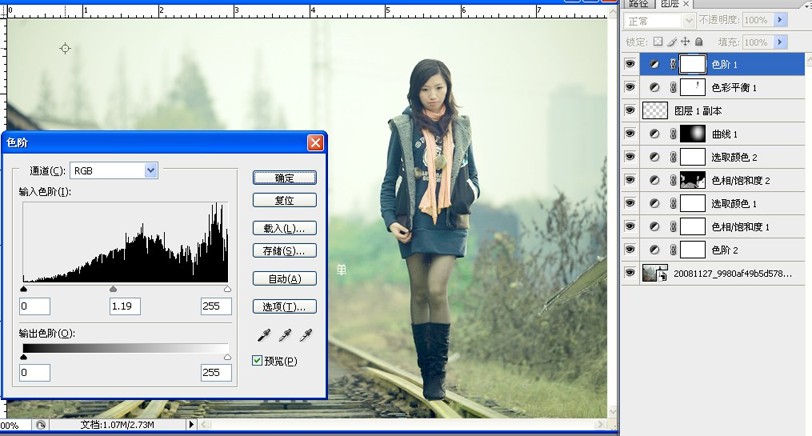Hide the 色阶 1 layer
812x436 pixels.
coord(630,64)
